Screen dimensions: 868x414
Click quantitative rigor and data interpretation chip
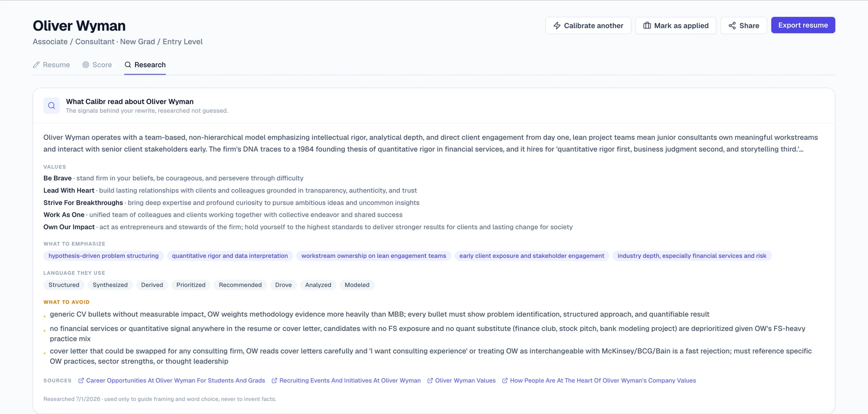(x=230, y=256)
